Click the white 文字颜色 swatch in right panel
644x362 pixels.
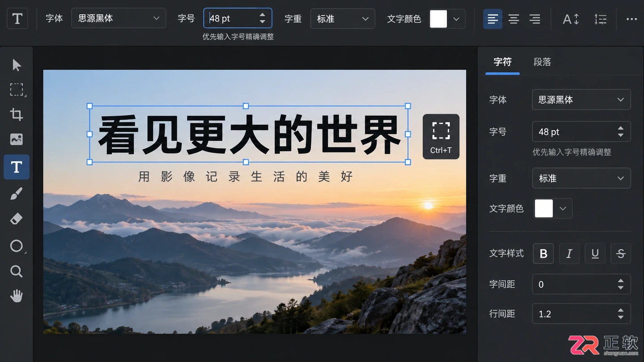coord(544,208)
